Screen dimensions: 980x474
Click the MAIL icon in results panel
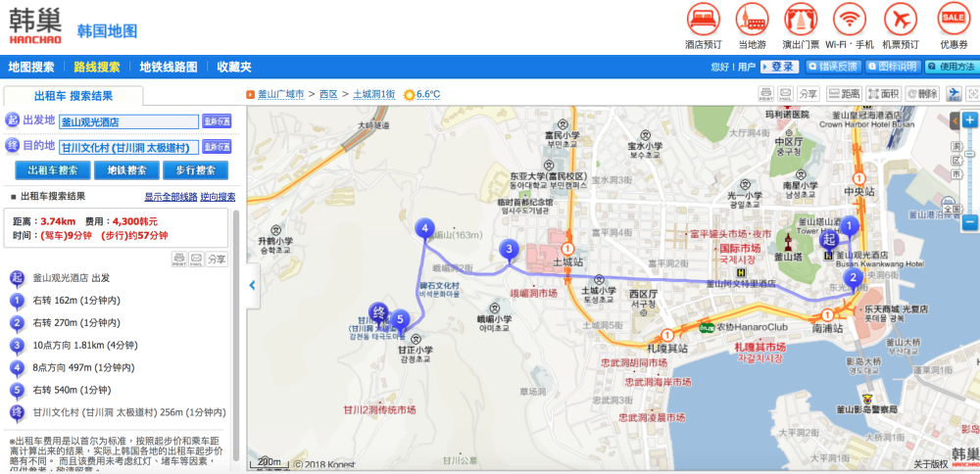(196, 259)
